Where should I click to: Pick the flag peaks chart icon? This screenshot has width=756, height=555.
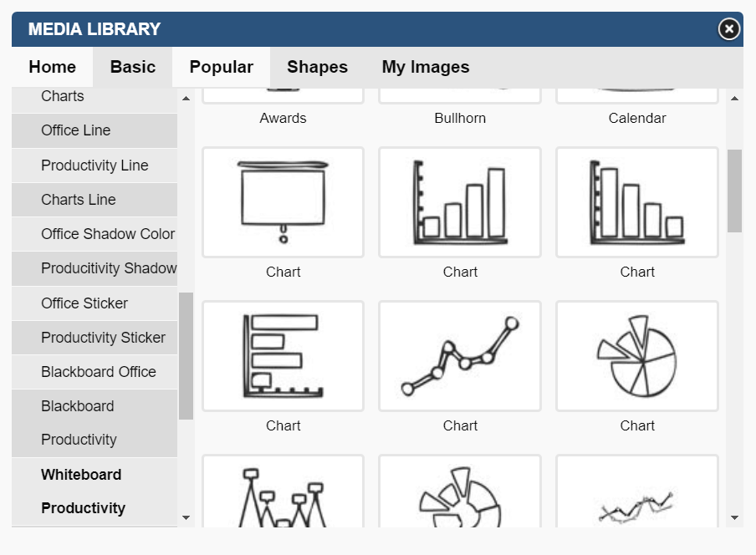pos(283,491)
